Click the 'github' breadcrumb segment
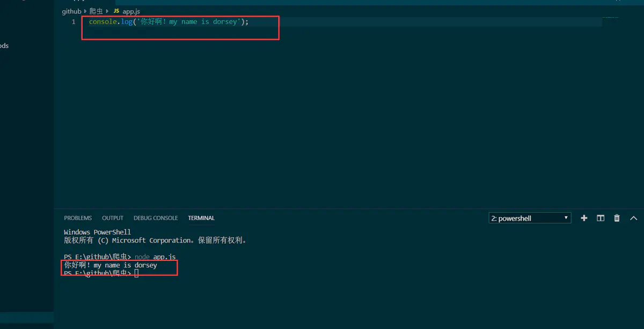644x329 pixels. pyautogui.click(x=71, y=11)
